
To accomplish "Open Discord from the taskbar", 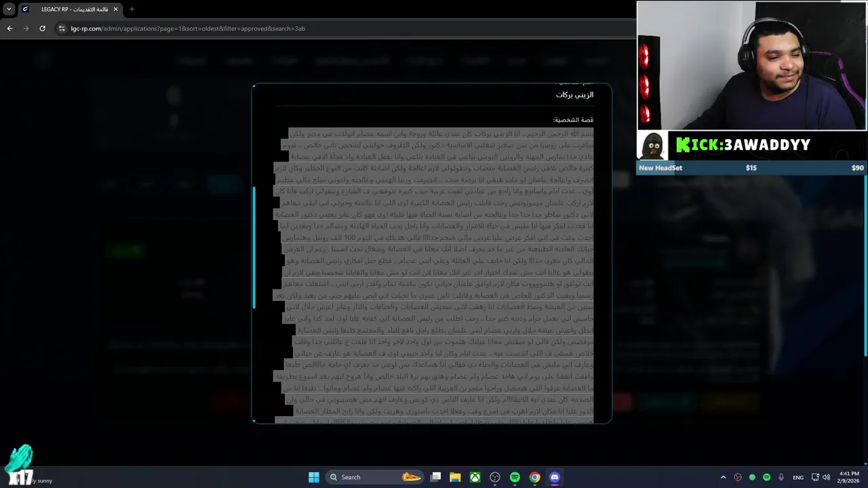I will 555,477.
